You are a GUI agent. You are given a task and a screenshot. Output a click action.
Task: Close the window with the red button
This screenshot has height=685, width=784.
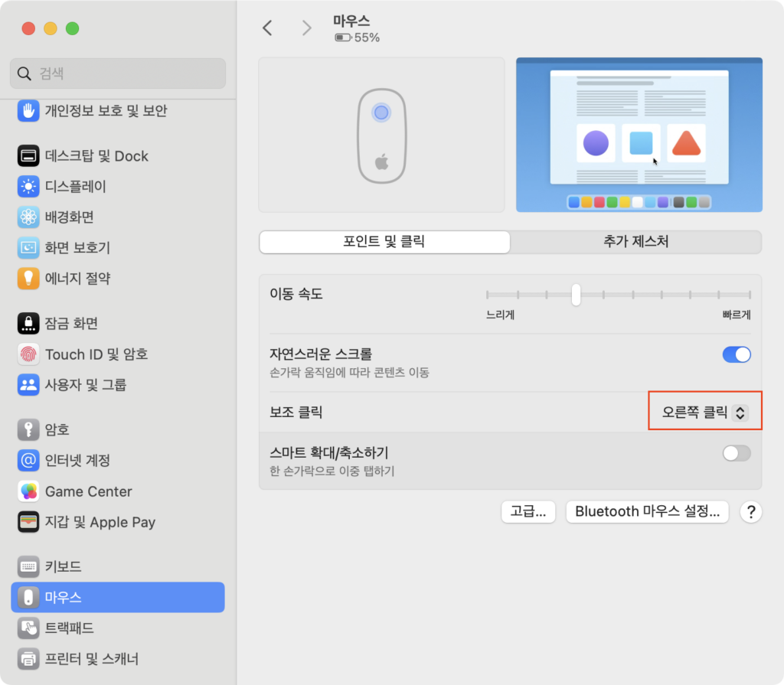(28, 28)
